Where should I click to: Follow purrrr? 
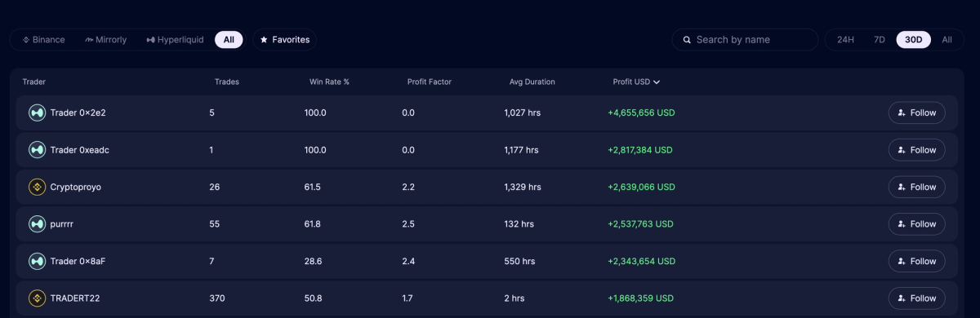tap(916, 223)
